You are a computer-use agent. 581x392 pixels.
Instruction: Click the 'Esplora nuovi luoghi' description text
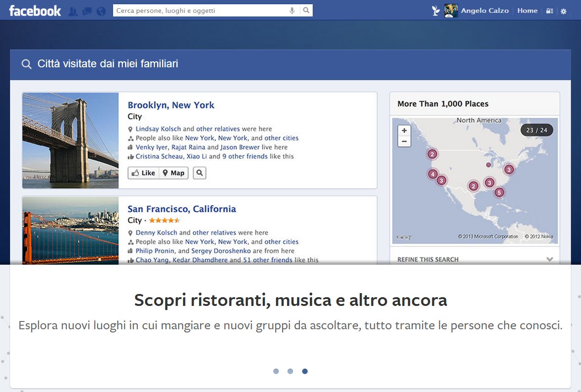(291, 326)
